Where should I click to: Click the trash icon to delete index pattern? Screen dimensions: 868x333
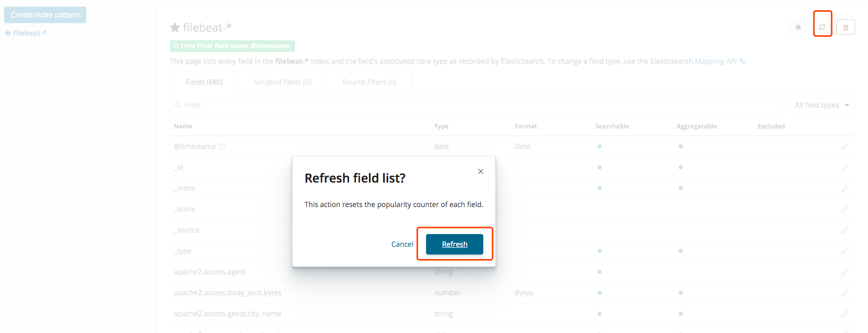click(846, 27)
